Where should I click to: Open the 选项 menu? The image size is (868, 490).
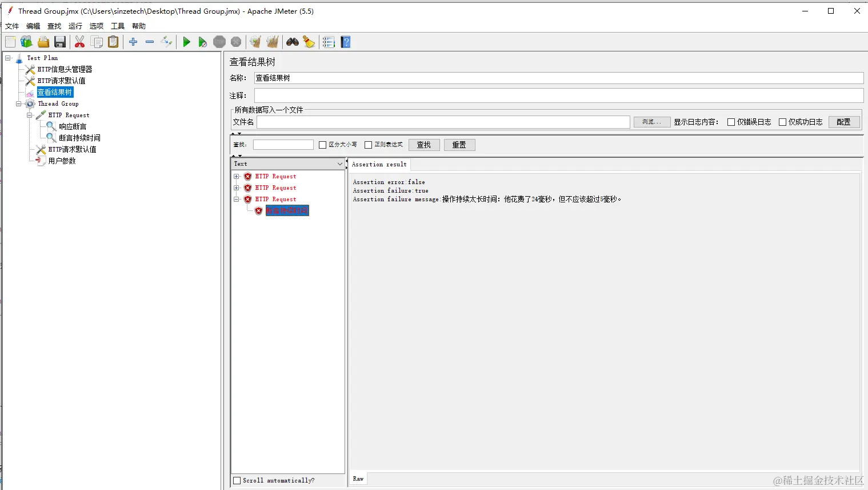tap(97, 26)
